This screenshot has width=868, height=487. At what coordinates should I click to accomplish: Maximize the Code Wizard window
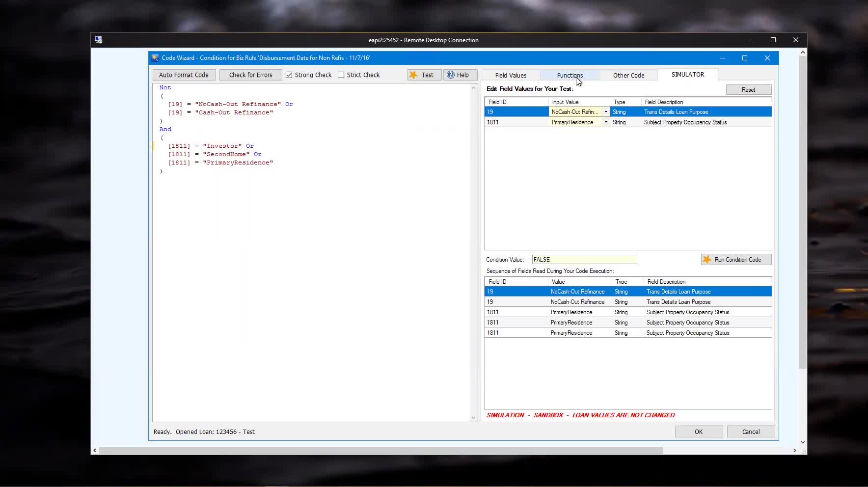745,58
